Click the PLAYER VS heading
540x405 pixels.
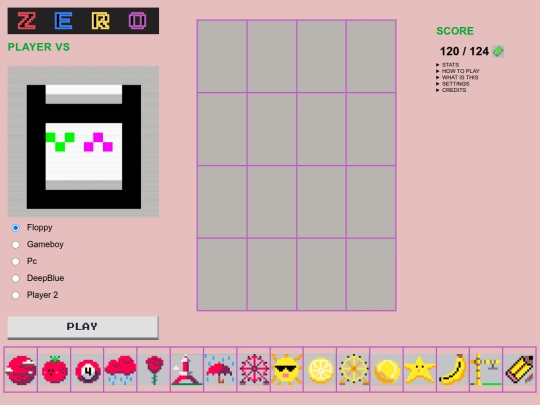(x=39, y=47)
